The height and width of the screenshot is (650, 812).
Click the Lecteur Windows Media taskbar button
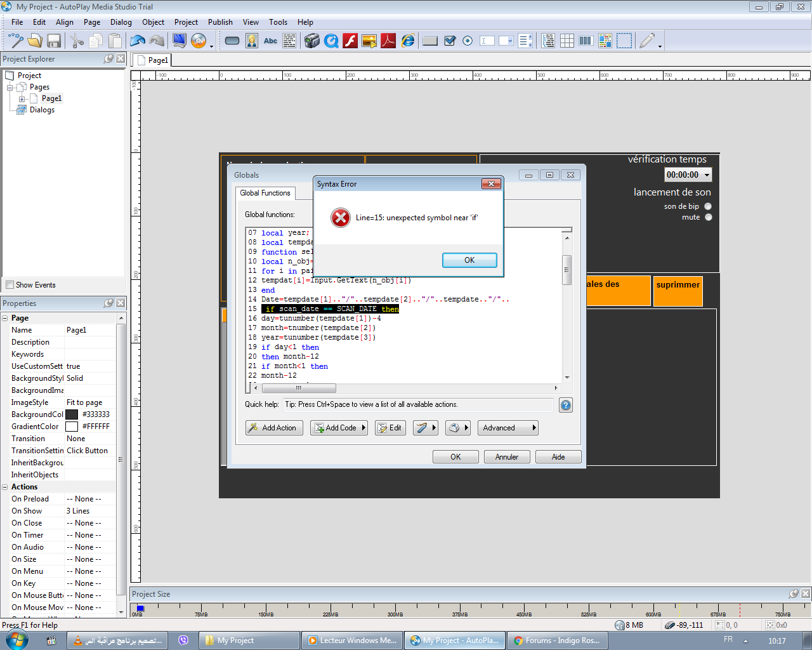pyautogui.click(x=352, y=640)
